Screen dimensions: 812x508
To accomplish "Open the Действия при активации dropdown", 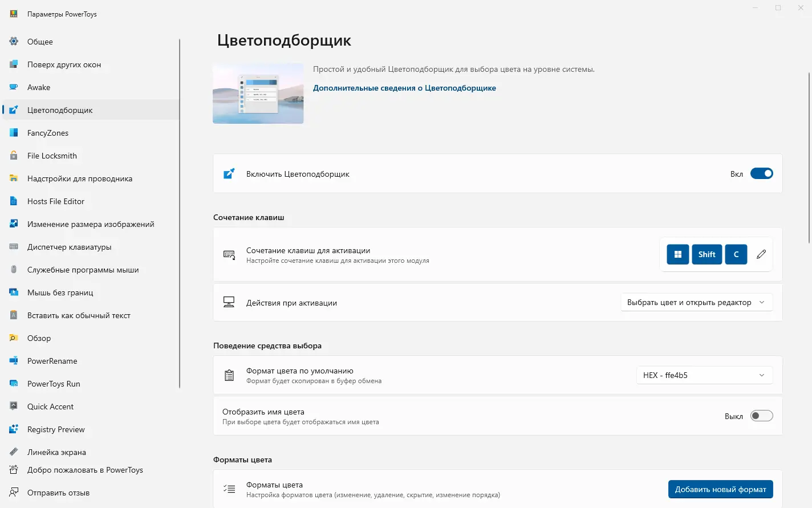I will click(x=696, y=303).
